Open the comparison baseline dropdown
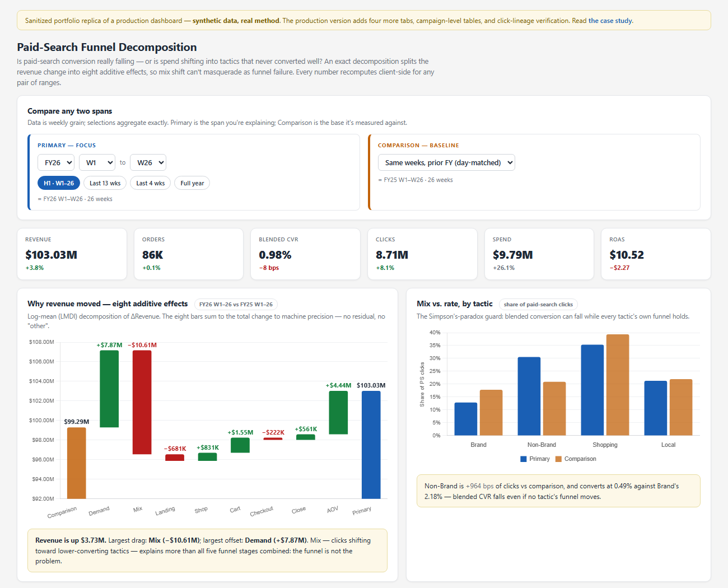 click(446, 162)
